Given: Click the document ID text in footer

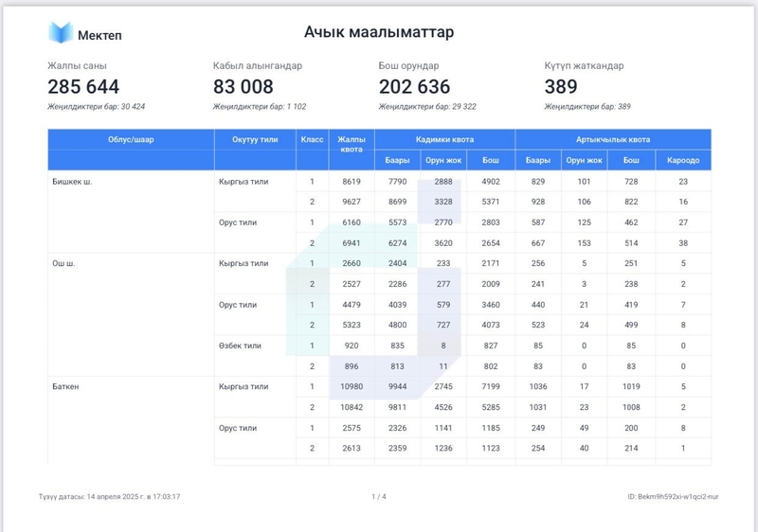Looking at the screenshot, I should tap(672, 496).
